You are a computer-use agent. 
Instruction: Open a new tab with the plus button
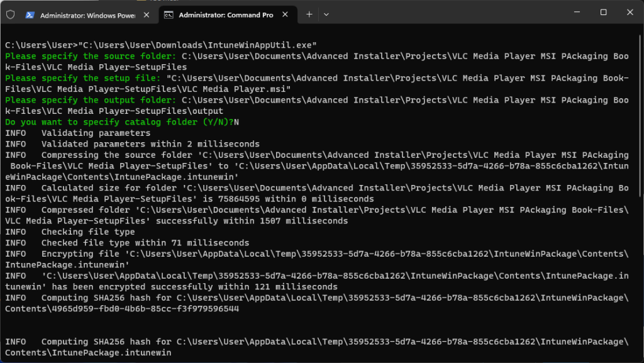point(309,14)
